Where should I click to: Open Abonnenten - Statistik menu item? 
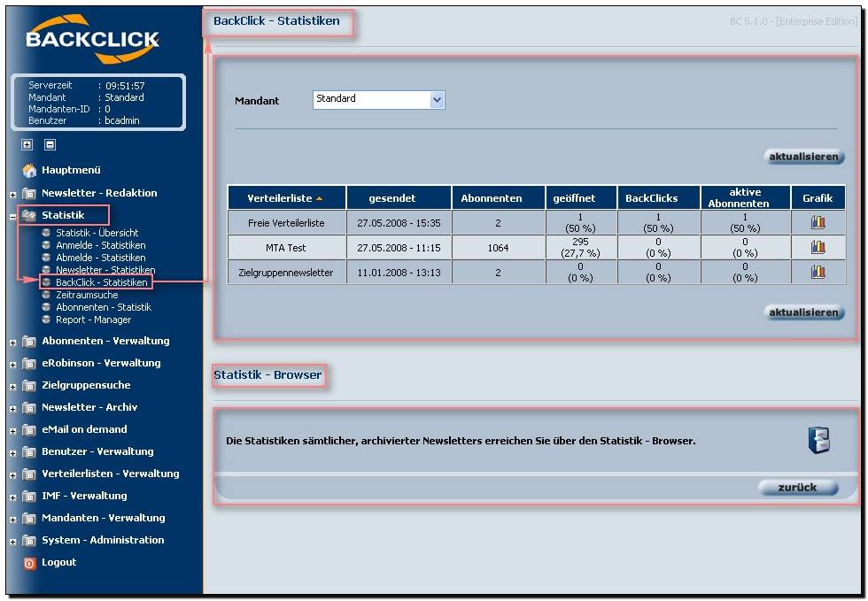click(x=104, y=307)
